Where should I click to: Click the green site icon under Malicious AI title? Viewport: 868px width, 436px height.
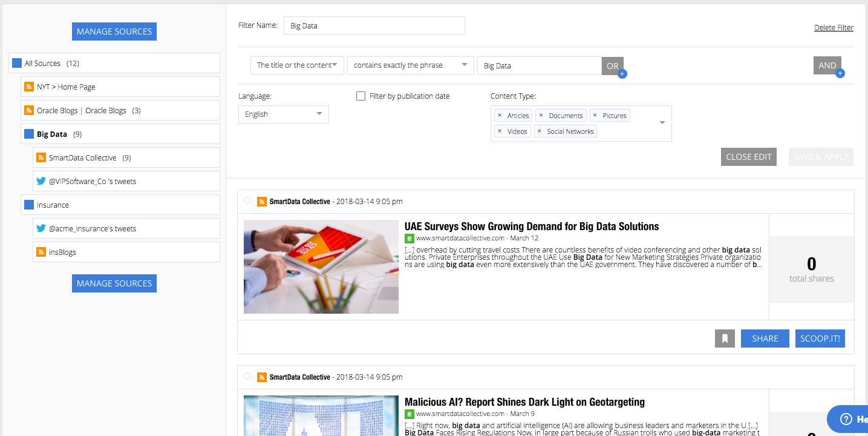point(409,414)
